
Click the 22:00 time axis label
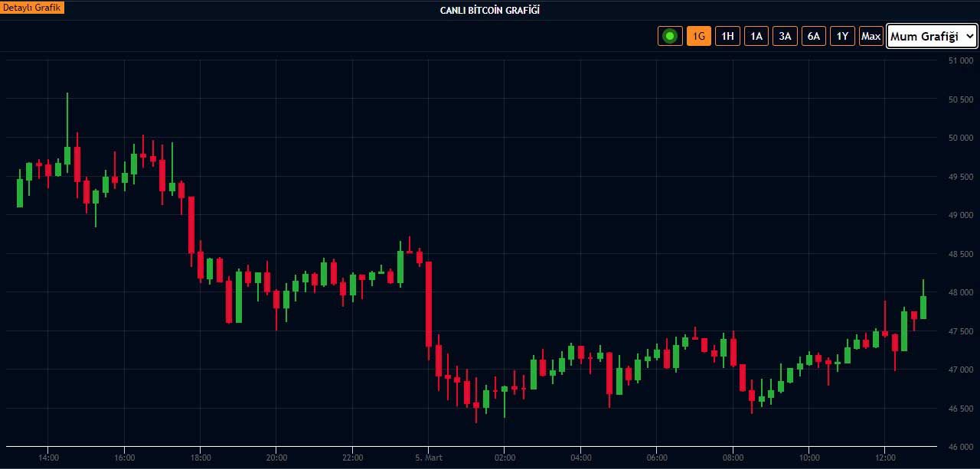352,458
